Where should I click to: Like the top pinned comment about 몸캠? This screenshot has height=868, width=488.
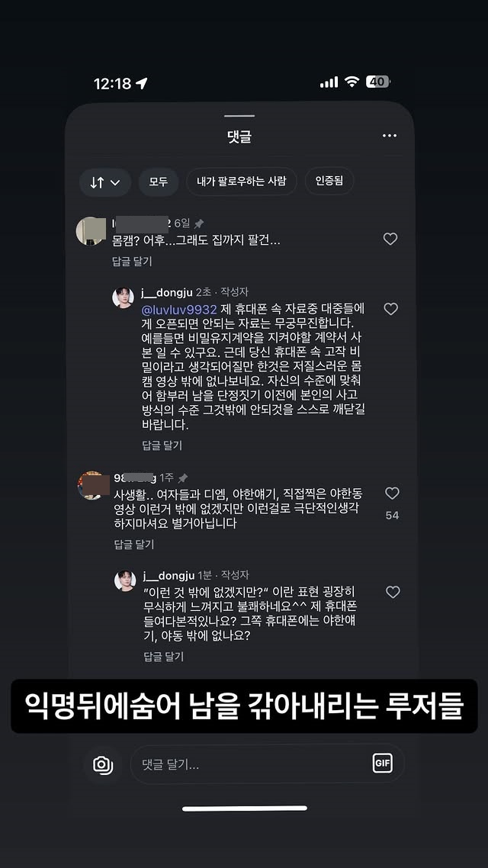point(390,240)
